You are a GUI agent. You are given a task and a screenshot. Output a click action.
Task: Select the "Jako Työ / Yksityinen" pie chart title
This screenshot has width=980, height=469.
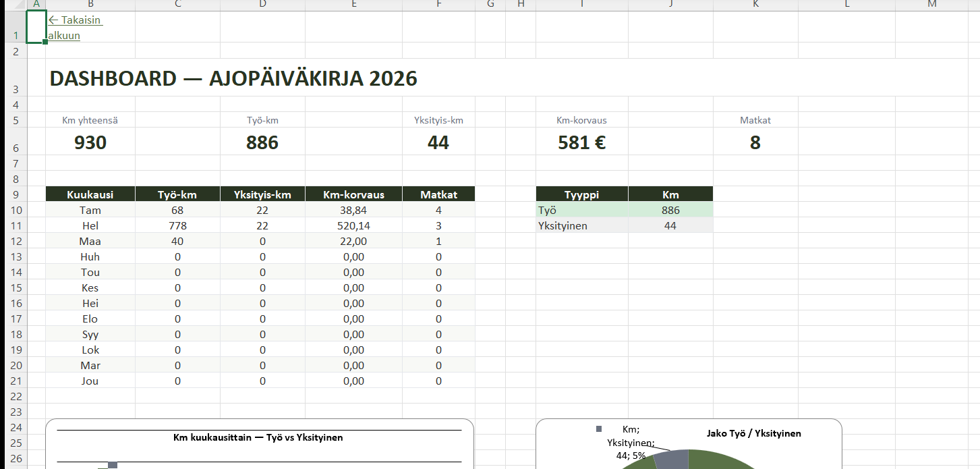pyautogui.click(x=753, y=433)
